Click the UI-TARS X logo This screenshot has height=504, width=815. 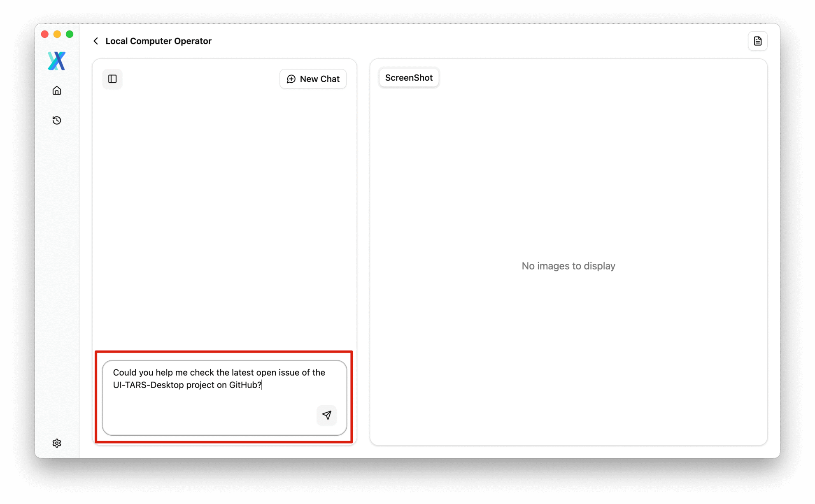click(57, 61)
